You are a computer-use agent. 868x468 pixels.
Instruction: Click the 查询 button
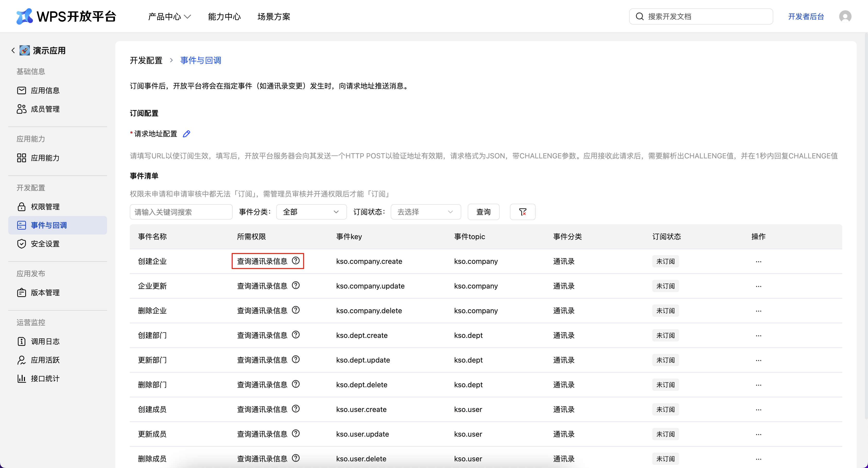[483, 212]
